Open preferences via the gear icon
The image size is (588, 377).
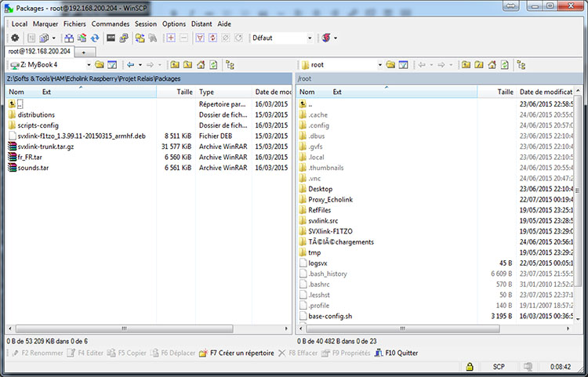tap(15, 38)
